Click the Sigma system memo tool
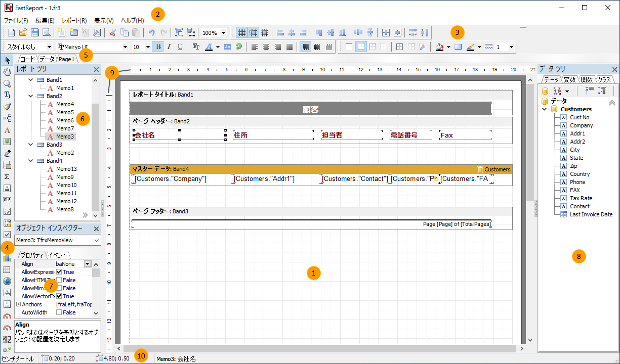Screen dimensions: 620x364 click(7, 176)
